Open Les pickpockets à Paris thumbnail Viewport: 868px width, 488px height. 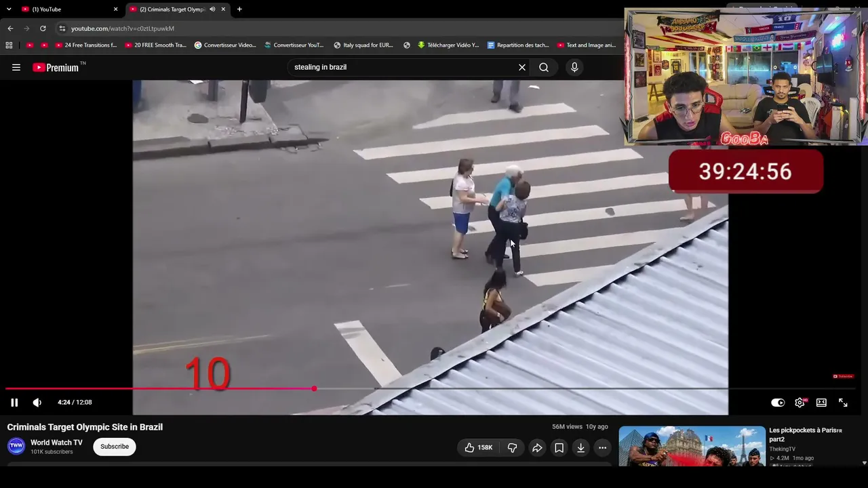click(692, 446)
